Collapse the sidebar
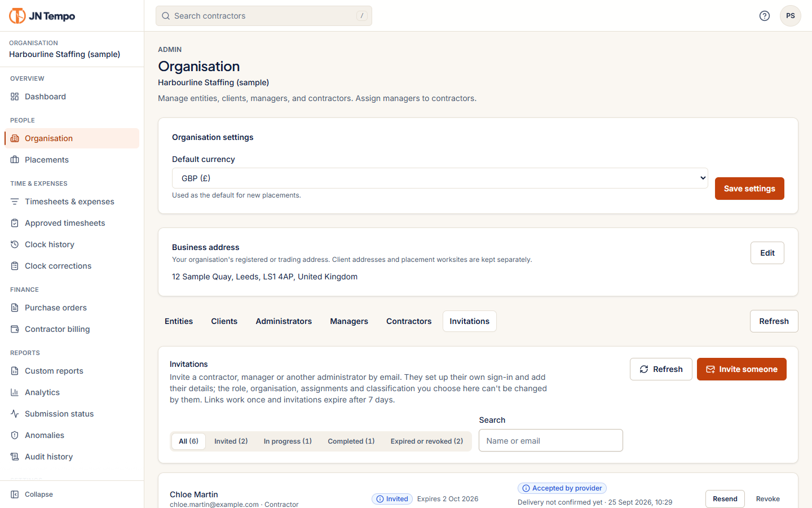The width and height of the screenshot is (812, 508). (x=32, y=494)
